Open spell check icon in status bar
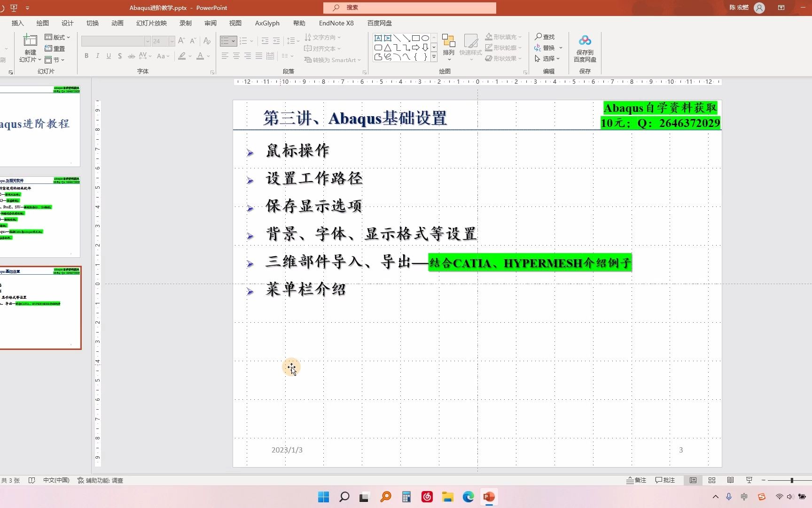 32,480
